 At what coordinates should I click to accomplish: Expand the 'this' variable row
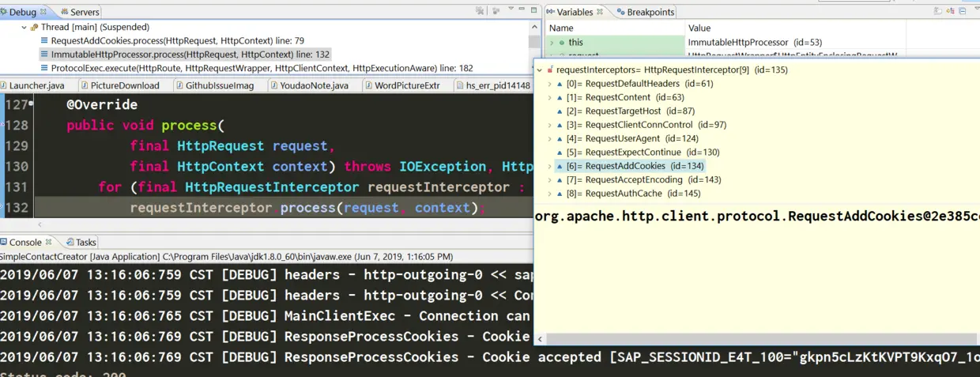coord(552,42)
